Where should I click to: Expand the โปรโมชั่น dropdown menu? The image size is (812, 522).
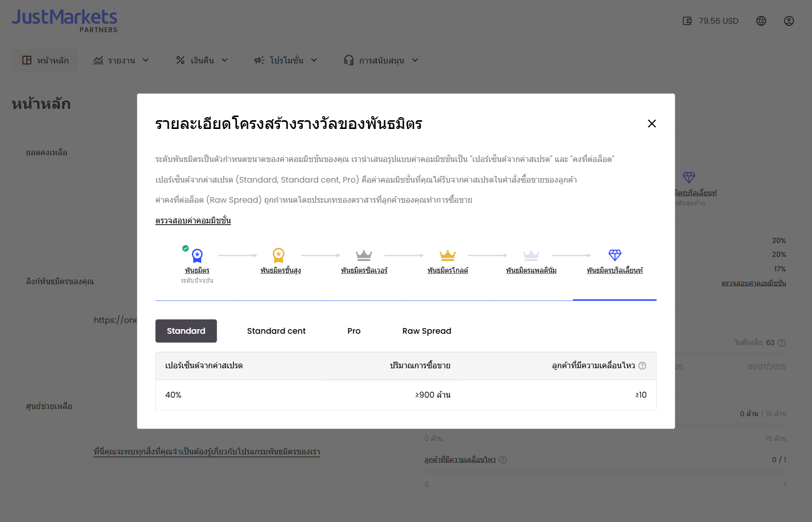pos(286,60)
